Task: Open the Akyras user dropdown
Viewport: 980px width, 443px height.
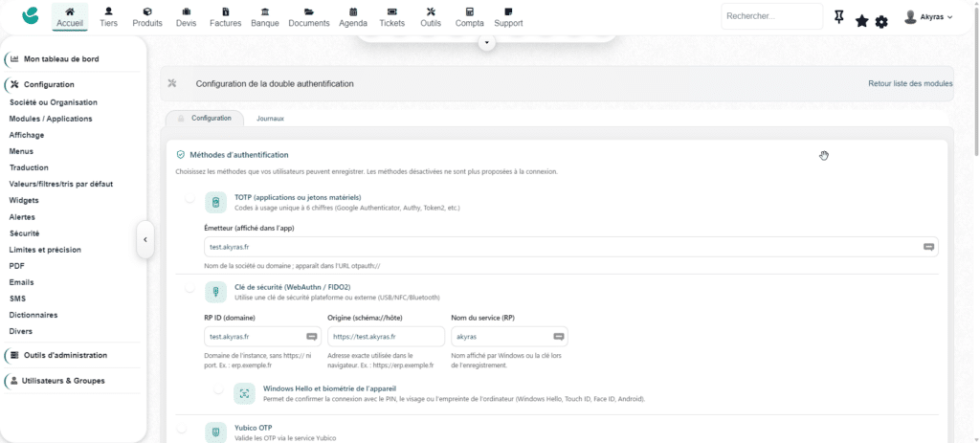Action: pos(928,17)
